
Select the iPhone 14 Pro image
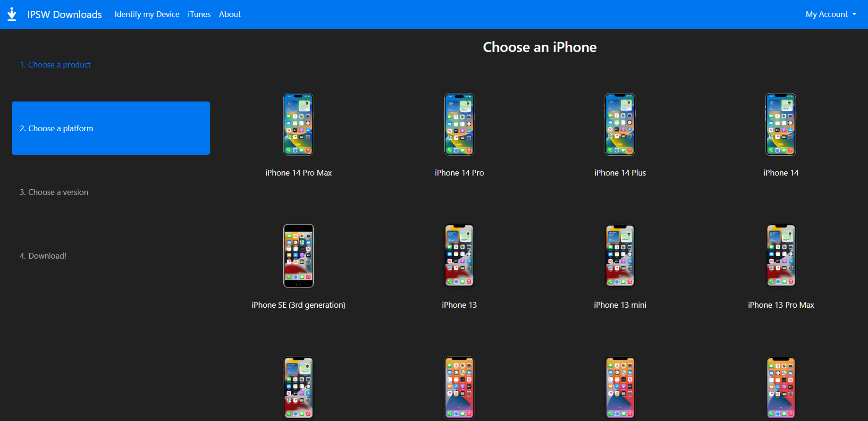(x=459, y=124)
